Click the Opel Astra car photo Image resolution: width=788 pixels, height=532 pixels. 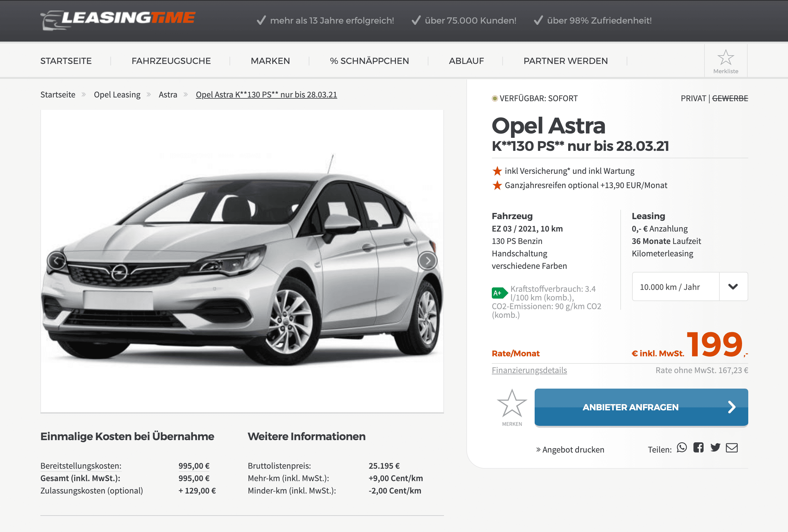point(242,261)
